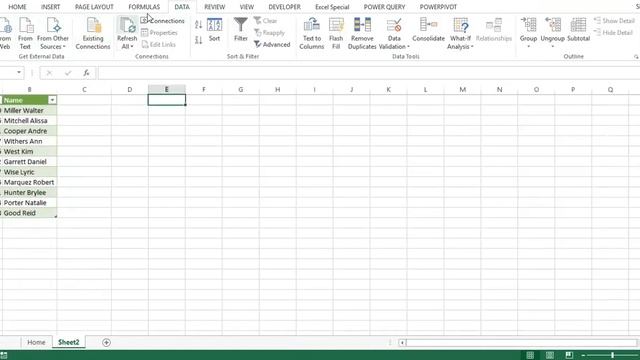This screenshot has height=360, width=640.
Task: Open FORMULAS ribbon tab
Action: [x=144, y=7]
